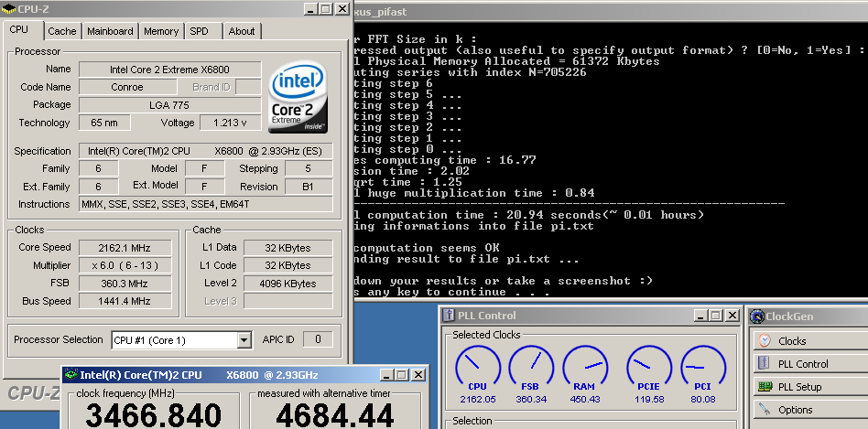Click the L1 Code value 32 KBytes

288,265
